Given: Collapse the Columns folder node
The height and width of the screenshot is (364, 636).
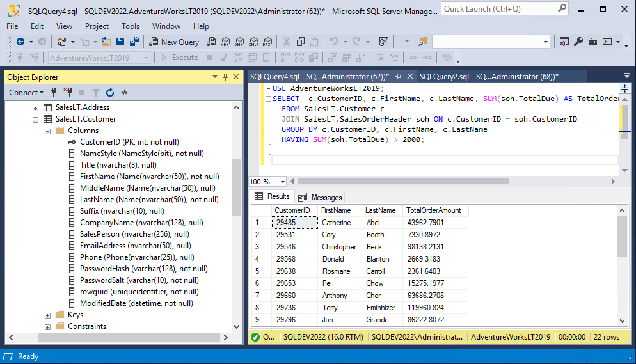Looking at the screenshot, I should (47, 131).
